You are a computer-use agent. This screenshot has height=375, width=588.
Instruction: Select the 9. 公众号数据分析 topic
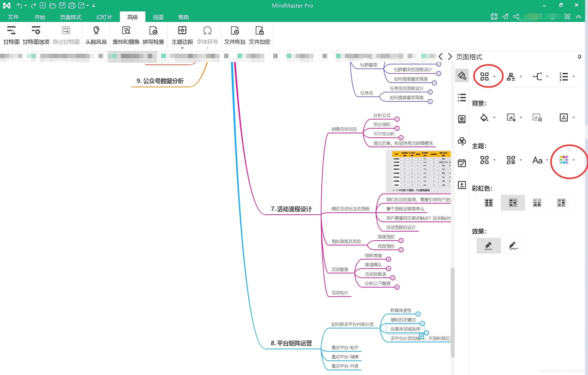pos(160,81)
